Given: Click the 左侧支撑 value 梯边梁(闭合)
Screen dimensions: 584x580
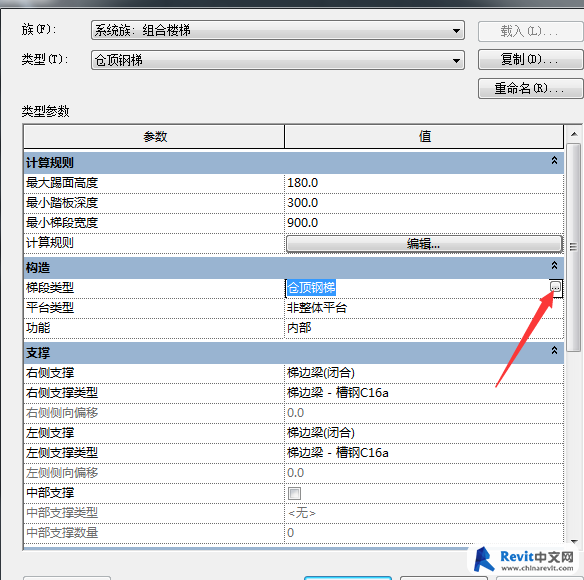Looking at the screenshot, I should point(424,433).
